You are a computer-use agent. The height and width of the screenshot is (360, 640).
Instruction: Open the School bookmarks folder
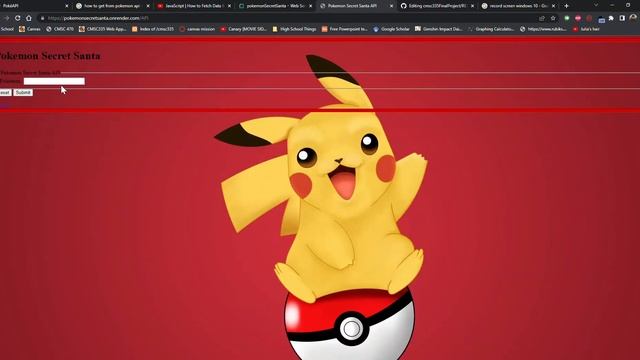pos(7,29)
